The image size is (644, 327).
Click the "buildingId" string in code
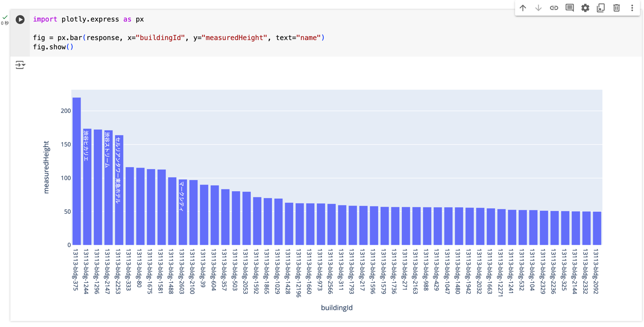160,38
